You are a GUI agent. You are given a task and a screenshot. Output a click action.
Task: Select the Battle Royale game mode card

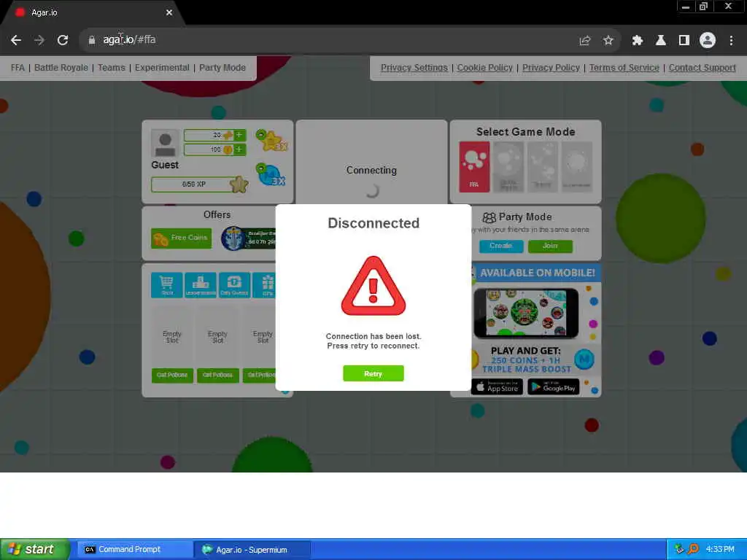click(508, 167)
